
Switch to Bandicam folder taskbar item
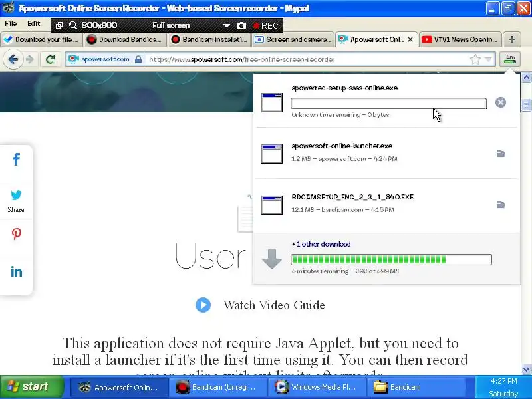(416, 387)
